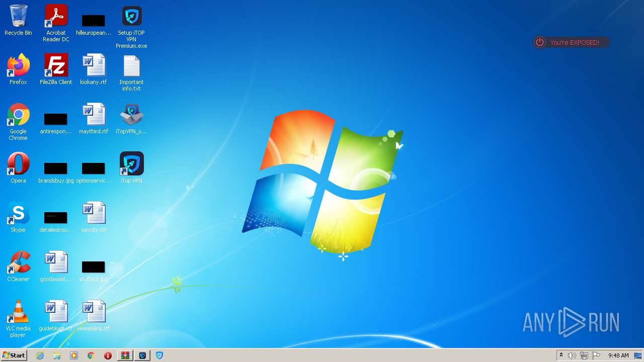Click the 9:48 AM clock
The height and width of the screenshot is (362, 644).
pyautogui.click(x=618, y=355)
